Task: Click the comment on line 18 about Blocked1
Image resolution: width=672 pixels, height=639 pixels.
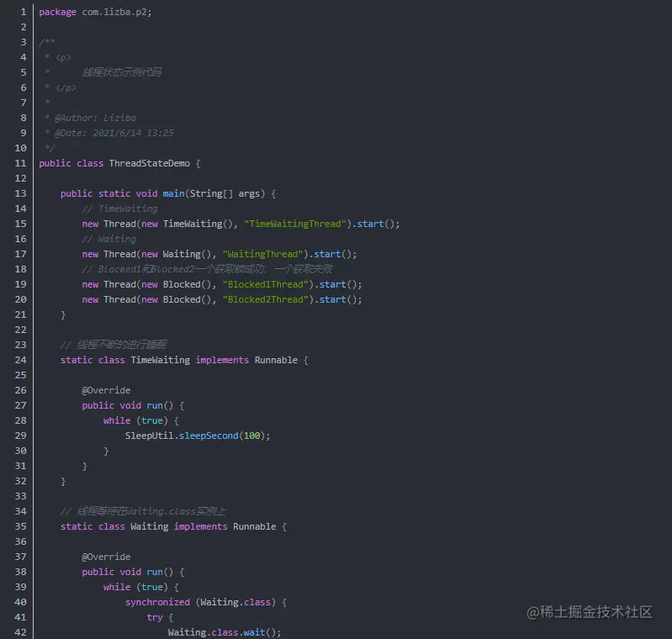Action: point(207,269)
